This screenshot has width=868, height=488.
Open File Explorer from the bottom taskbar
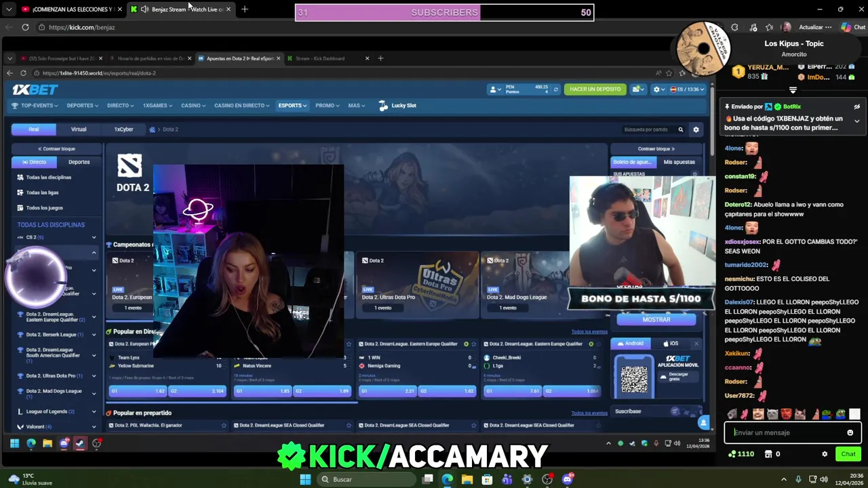tap(467, 479)
